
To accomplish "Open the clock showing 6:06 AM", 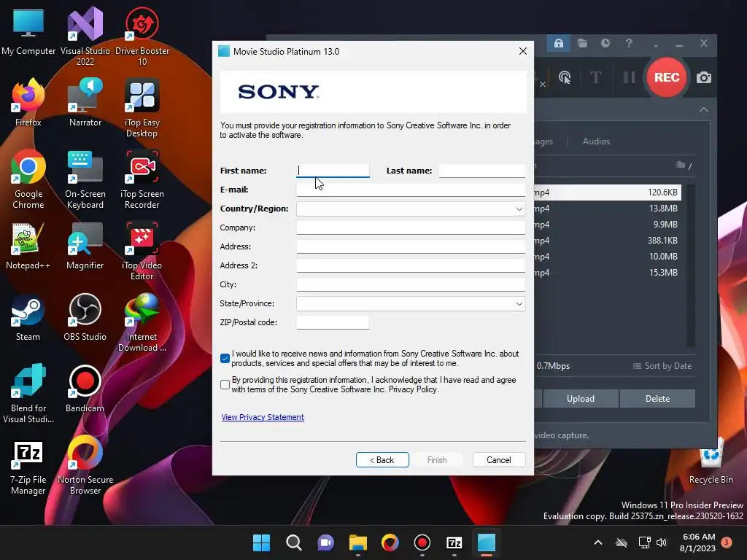I will tap(698, 542).
